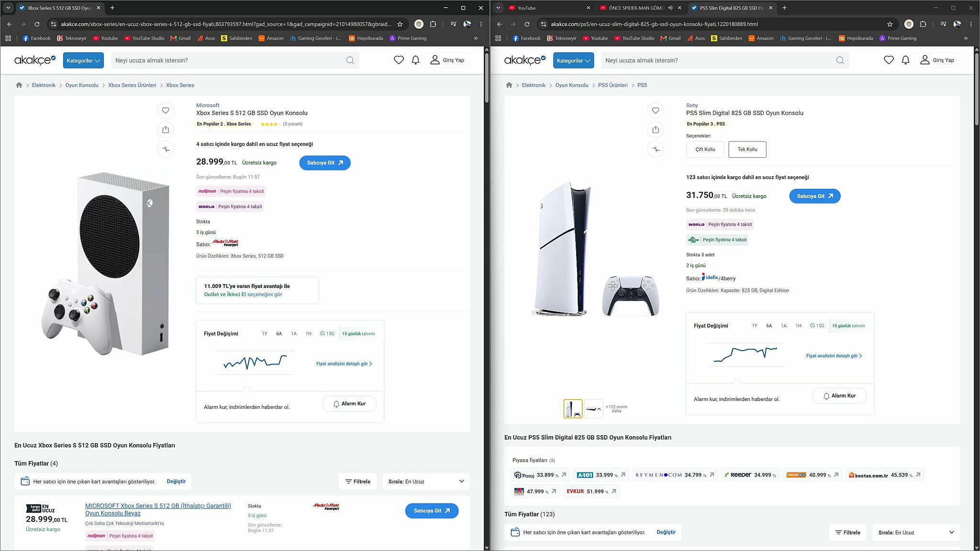Screen dimensions: 980x551
Task: Focus search field in left akakçe window
Action: pyautogui.click(x=230, y=60)
